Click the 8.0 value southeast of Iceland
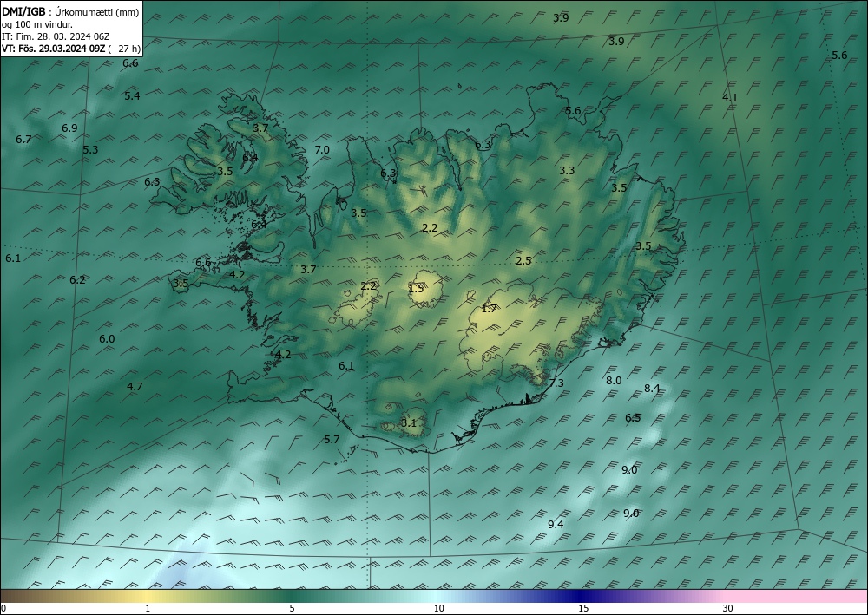 tap(614, 380)
